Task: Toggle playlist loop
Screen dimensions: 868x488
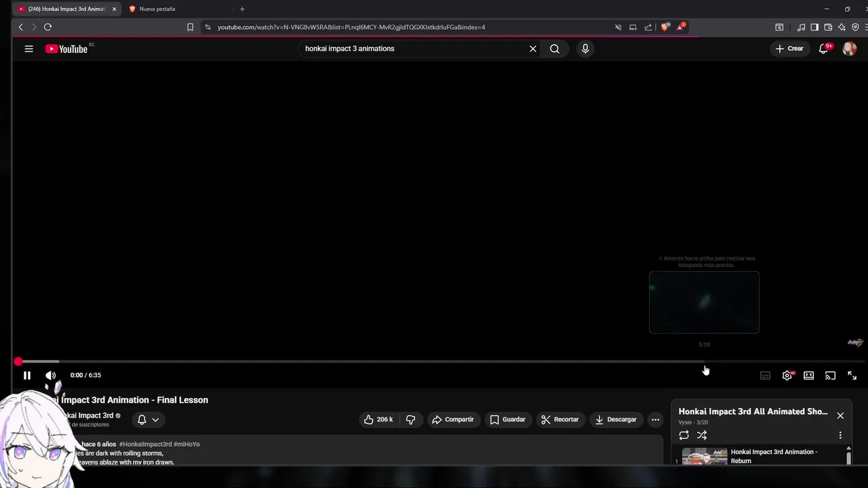Action: [684, 435]
